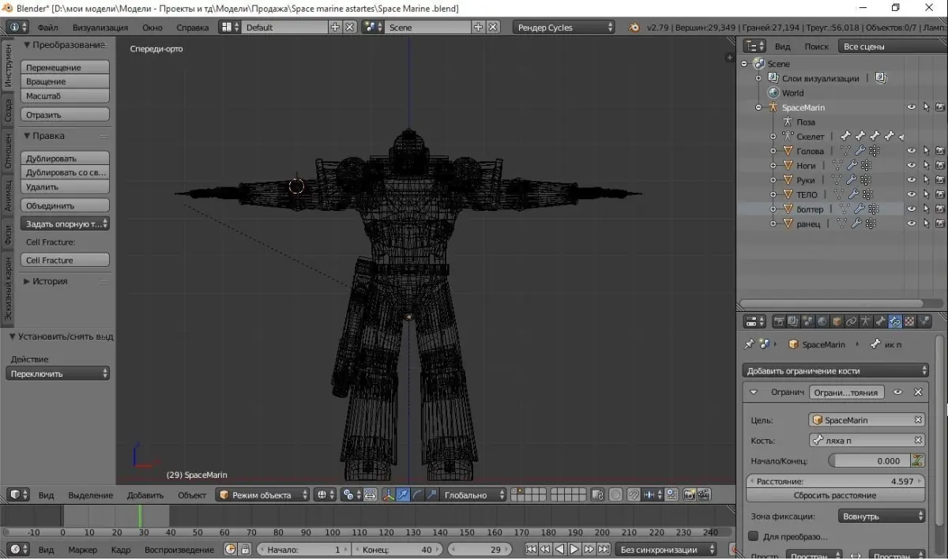Toggle renderability camera for ТЕЛО mesh
948x560 pixels.
[x=940, y=195]
